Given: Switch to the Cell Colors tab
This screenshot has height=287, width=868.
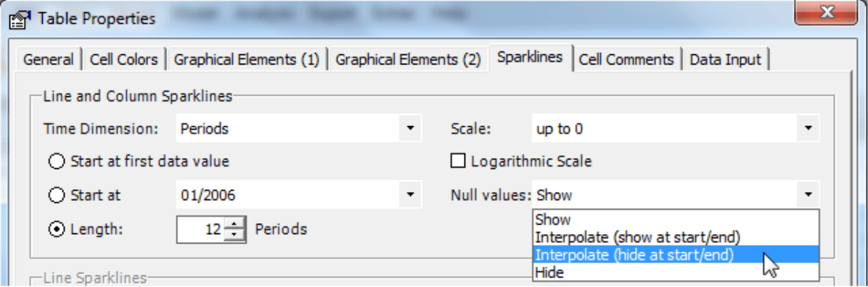Looking at the screenshot, I should coord(123,59).
